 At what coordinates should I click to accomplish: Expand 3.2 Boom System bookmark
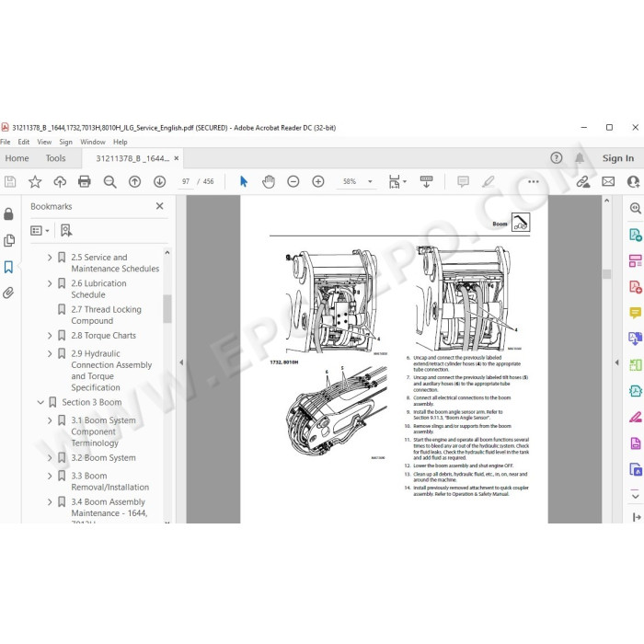pyautogui.click(x=50, y=458)
